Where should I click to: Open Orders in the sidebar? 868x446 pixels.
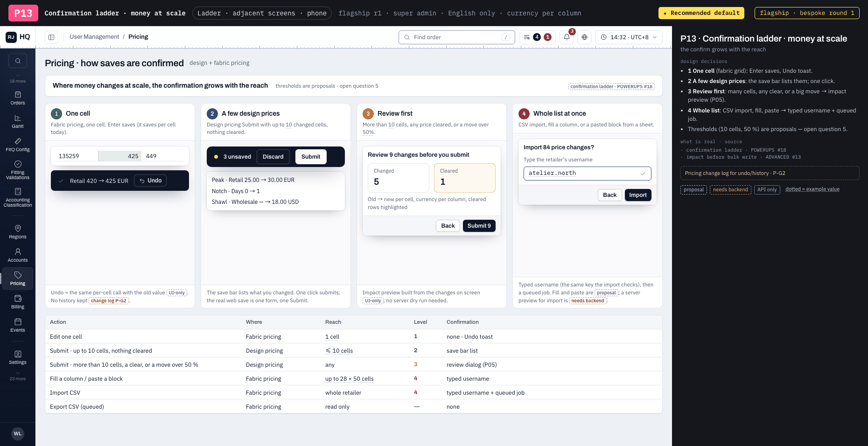coord(18,98)
